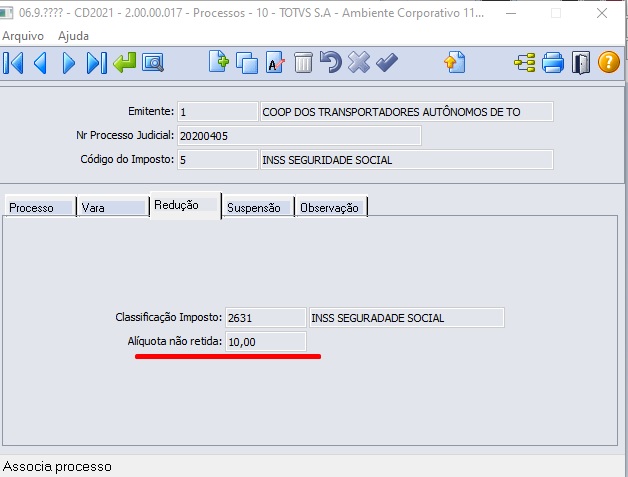Copy the current record
Screen dimensions: 628x477
(x=247, y=63)
